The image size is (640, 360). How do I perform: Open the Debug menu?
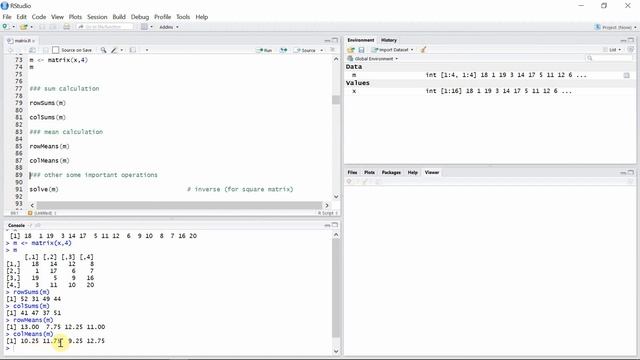(140, 17)
